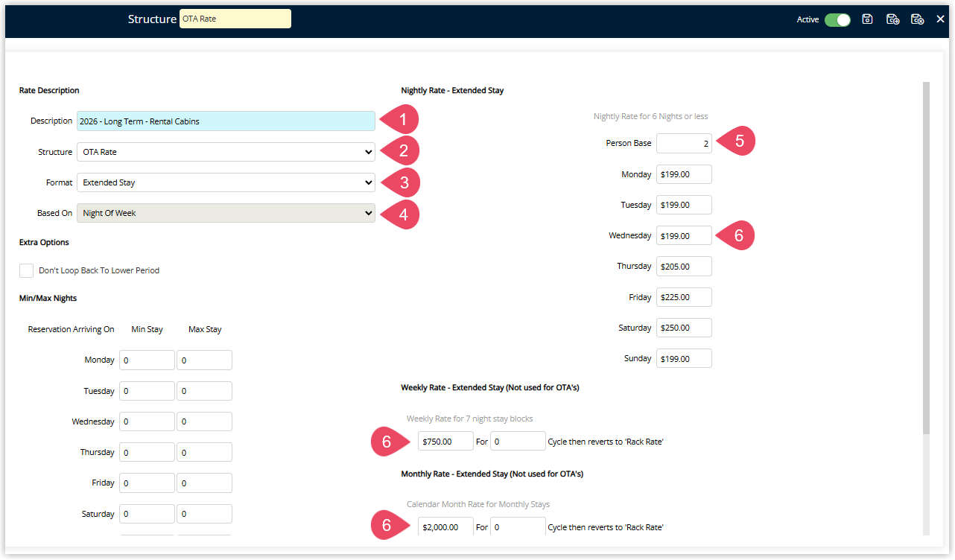
Task: Click Wednesday Max Stay field
Action: tap(204, 421)
